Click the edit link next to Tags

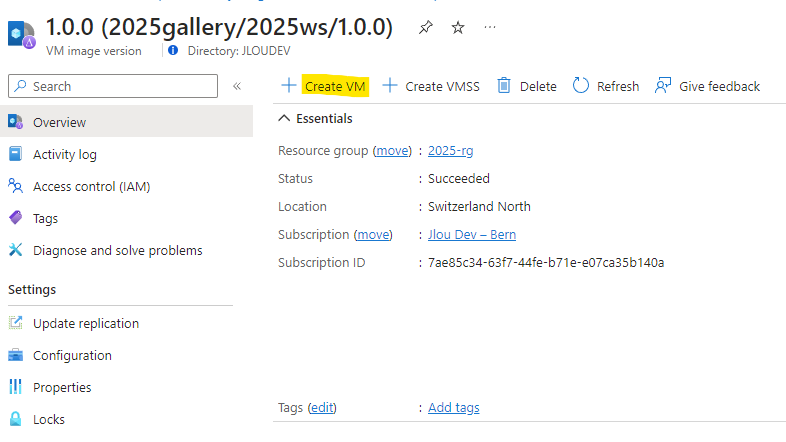[x=322, y=407]
